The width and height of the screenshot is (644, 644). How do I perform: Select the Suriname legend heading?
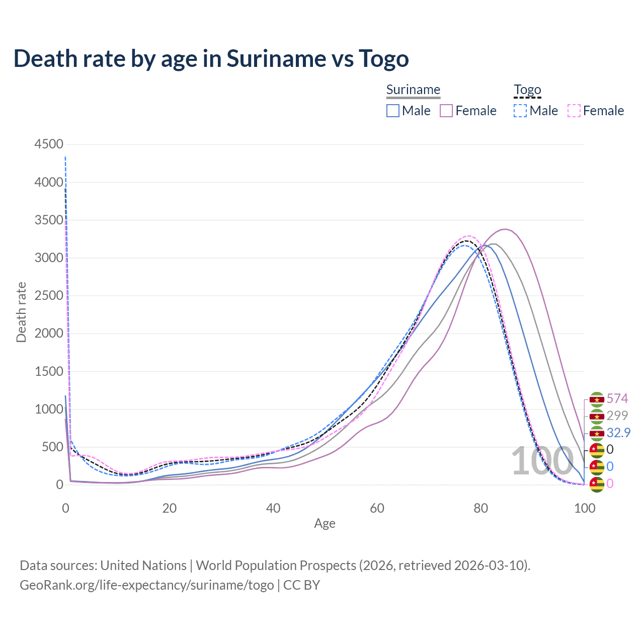pyautogui.click(x=413, y=90)
